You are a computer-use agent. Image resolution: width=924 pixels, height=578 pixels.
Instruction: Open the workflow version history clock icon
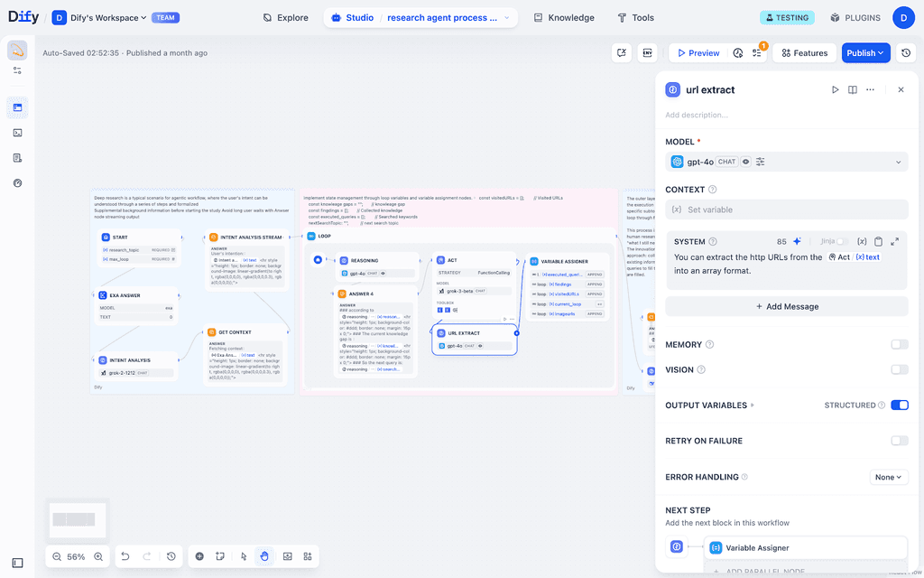(907, 52)
